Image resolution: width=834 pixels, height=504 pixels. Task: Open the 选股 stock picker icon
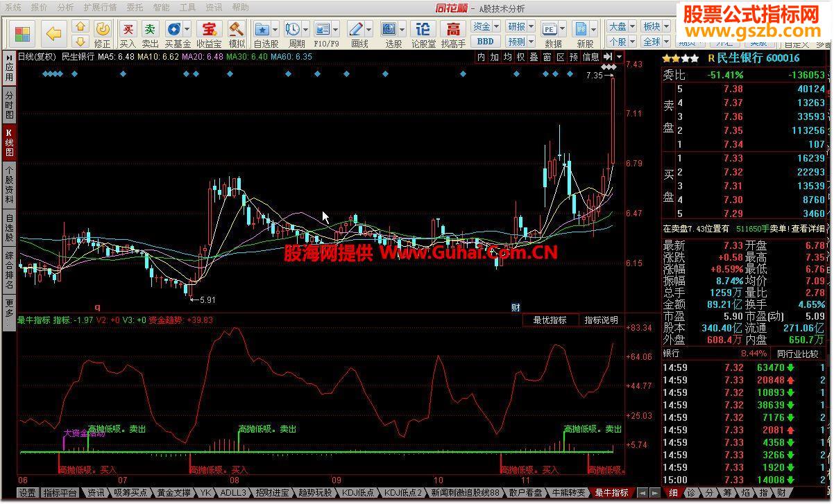[x=389, y=29]
